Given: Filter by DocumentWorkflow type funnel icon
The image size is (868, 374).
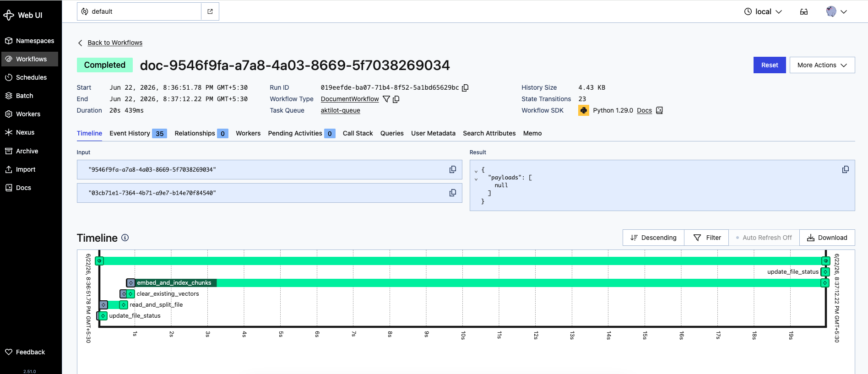Looking at the screenshot, I should coord(386,99).
